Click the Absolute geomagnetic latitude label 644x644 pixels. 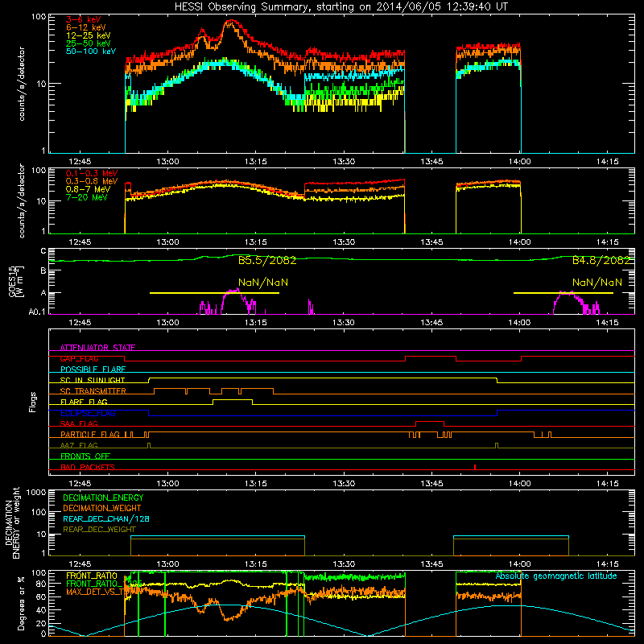pos(556,576)
